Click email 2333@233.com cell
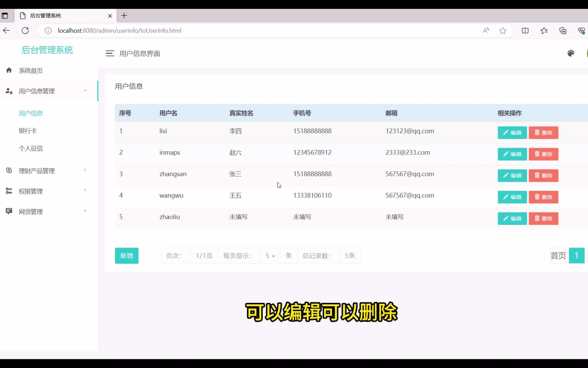This screenshot has width=588, height=368. 408,153
